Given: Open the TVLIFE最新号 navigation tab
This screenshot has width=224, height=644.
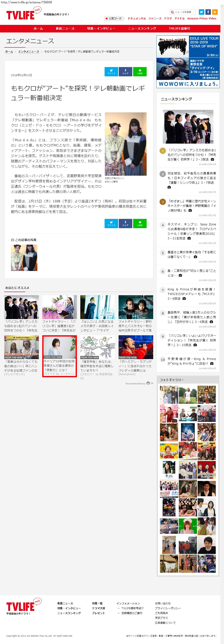Looking at the screenshot, I should pos(179,28).
